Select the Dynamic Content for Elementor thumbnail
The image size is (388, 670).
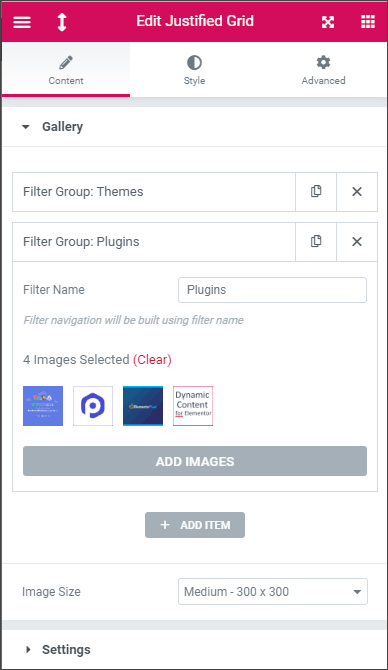click(193, 406)
